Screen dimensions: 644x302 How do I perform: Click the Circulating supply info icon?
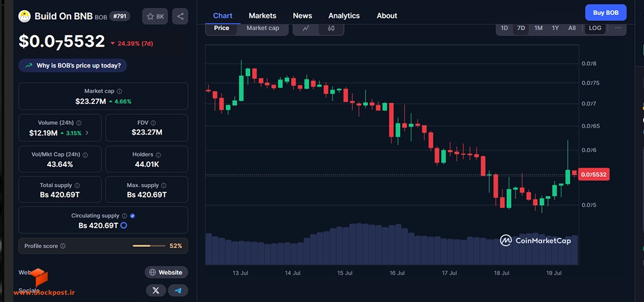coord(124,216)
